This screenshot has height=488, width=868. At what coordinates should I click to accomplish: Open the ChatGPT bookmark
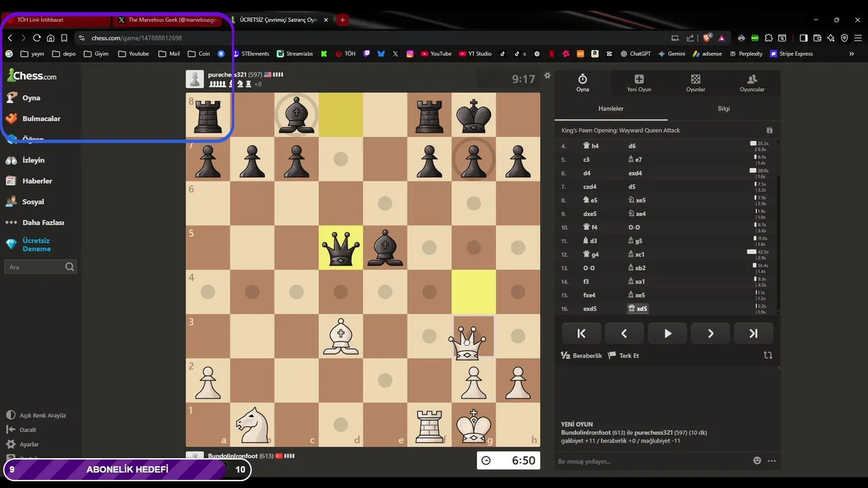point(635,54)
